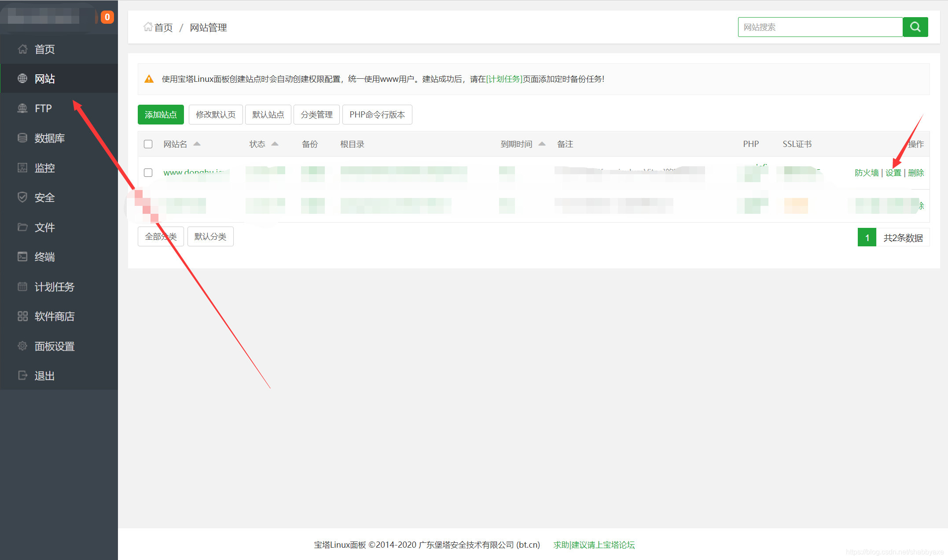The height and width of the screenshot is (560, 948).
Task: Click the database icon beside 数据库
Action: click(22, 138)
